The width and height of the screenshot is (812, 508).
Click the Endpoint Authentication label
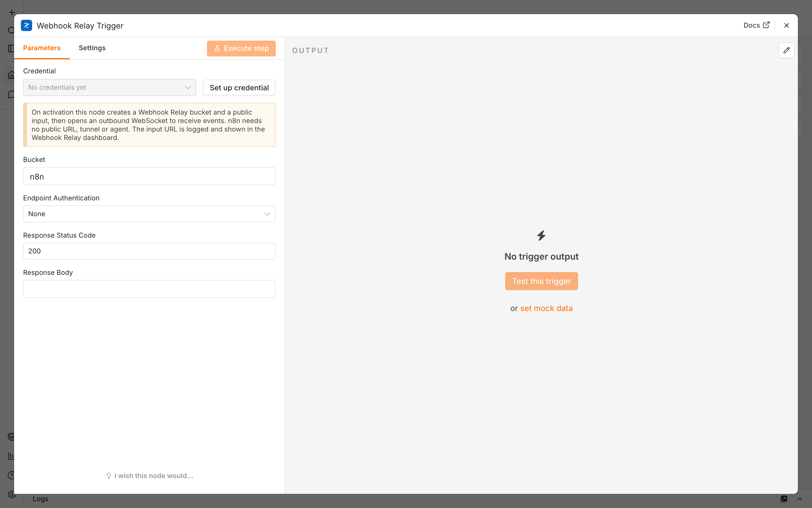(x=61, y=198)
